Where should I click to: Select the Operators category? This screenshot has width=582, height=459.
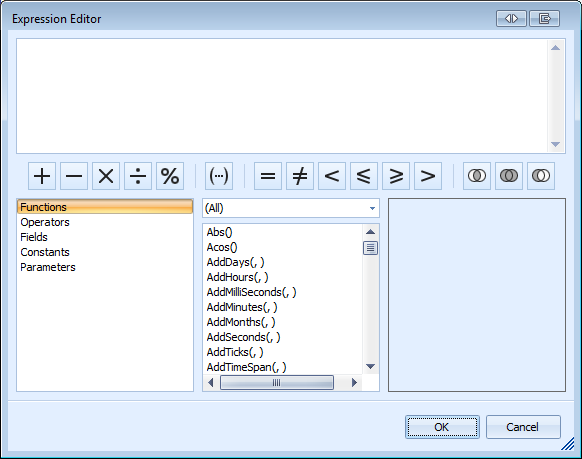coord(45,222)
